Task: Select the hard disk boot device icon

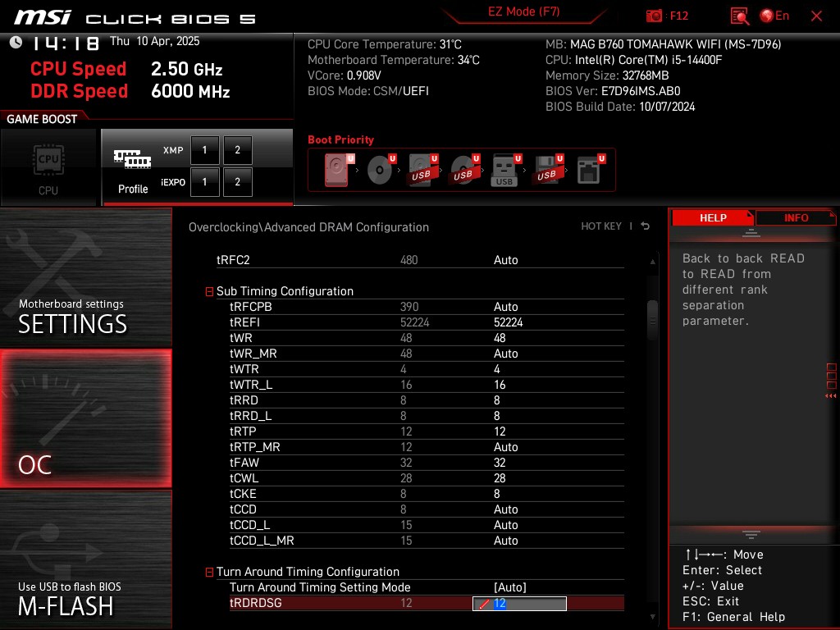Action: click(x=339, y=170)
